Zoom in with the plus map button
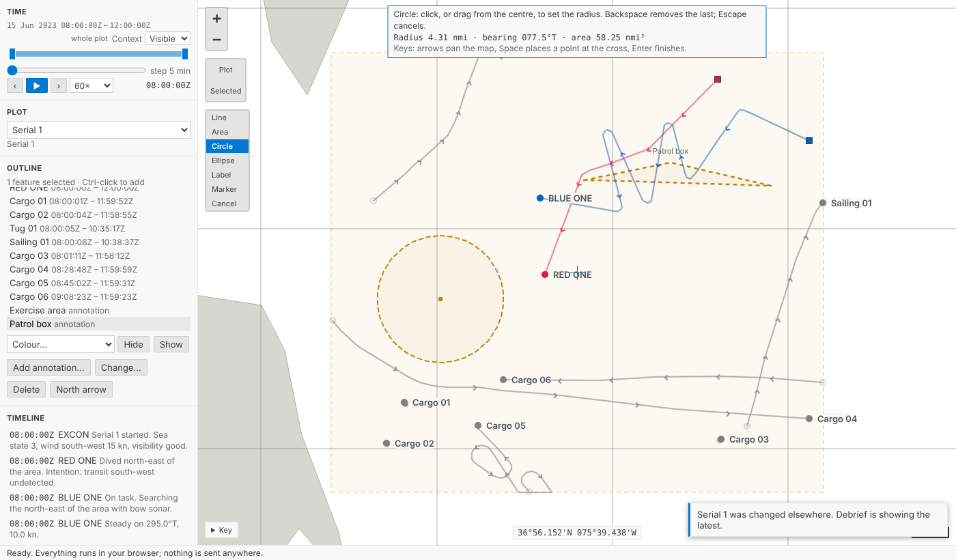 [216, 18]
